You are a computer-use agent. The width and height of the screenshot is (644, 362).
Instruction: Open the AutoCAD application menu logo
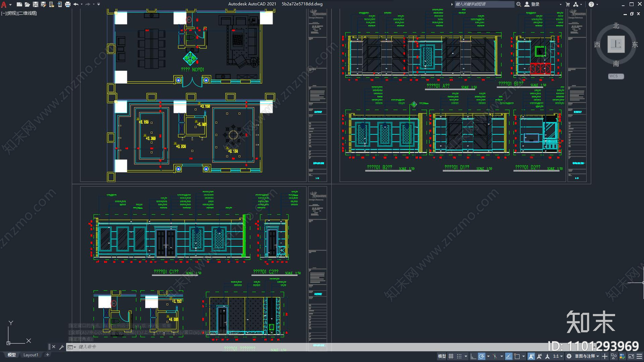click(x=4, y=4)
